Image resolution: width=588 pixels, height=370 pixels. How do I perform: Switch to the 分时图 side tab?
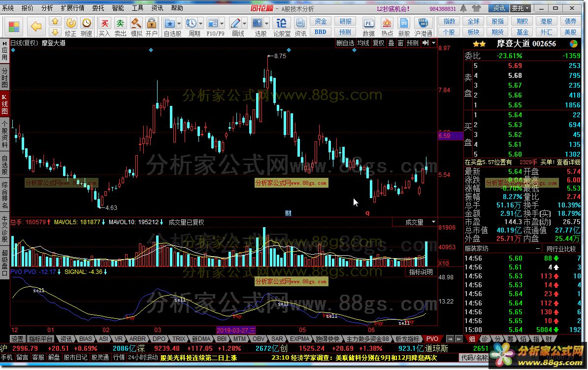click(4, 78)
